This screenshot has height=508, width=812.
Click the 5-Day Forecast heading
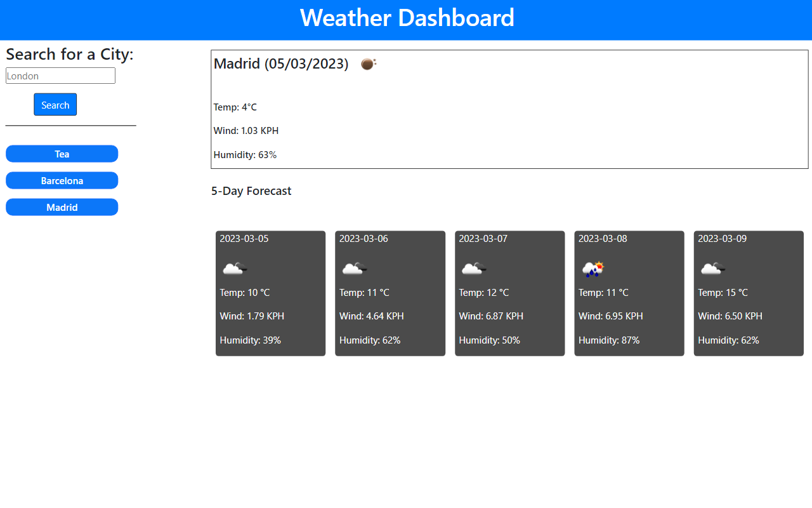pyautogui.click(x=251, y=191)
